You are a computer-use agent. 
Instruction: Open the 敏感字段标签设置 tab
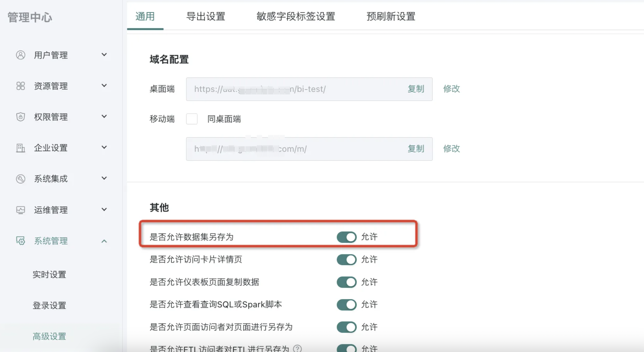tap(295, 16)
